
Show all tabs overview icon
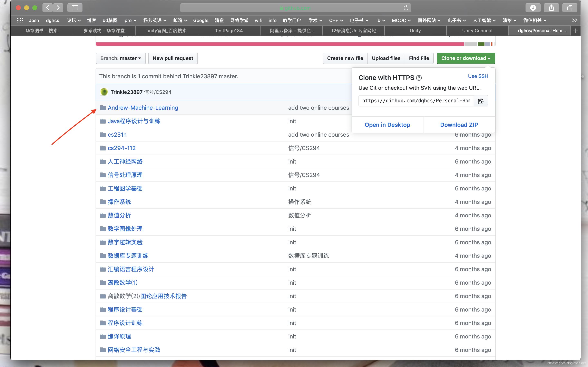point(570,8)
